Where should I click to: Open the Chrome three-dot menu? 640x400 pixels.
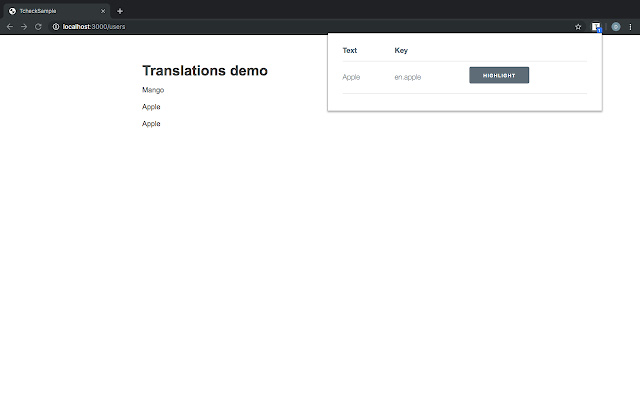(x=630, y=27)
